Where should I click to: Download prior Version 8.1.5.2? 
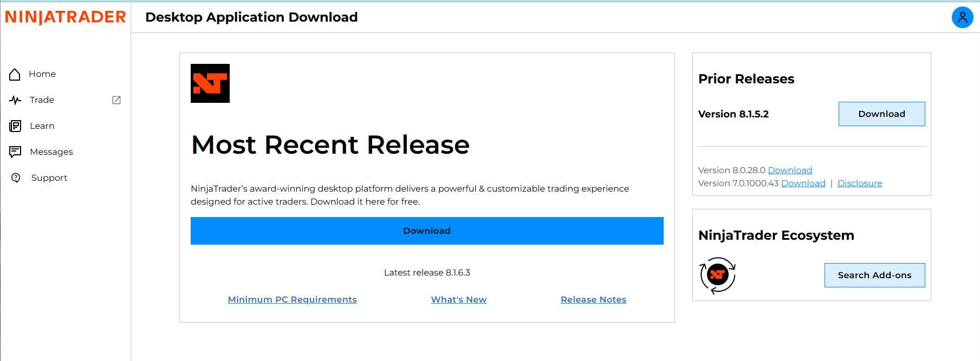(881, 114)
